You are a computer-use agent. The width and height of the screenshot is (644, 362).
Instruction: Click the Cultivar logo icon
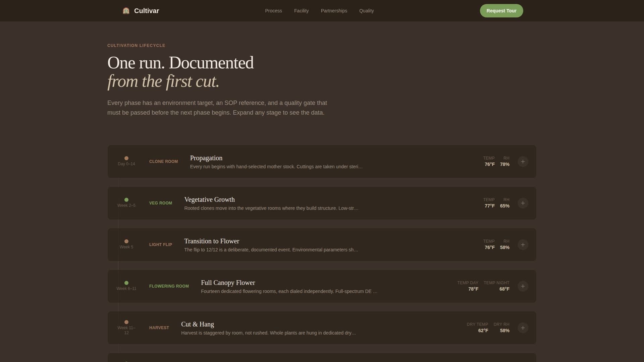(x=126, y=11)
